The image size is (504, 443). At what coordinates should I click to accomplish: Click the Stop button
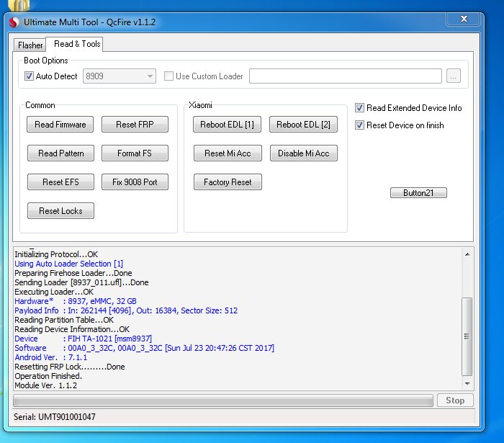(455, 401)
